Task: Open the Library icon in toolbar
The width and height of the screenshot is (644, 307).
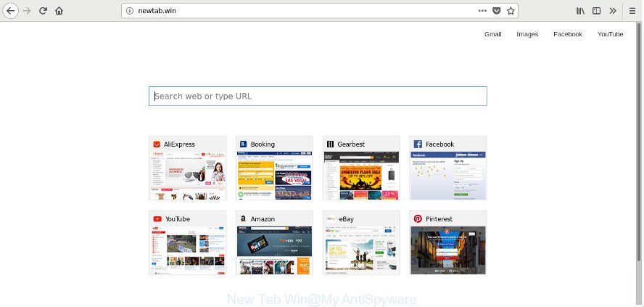Action: 580,11
